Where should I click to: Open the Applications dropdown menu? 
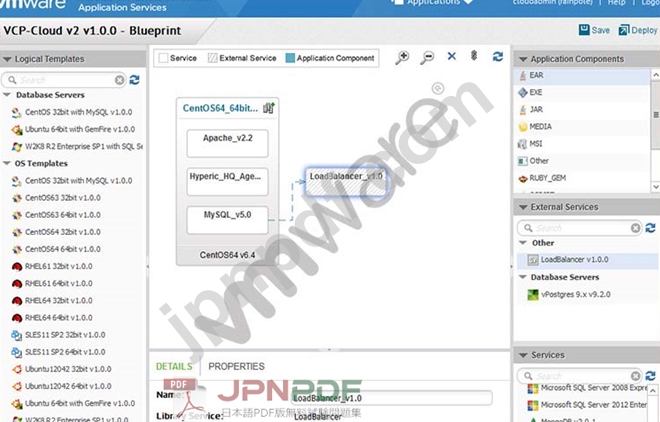coord(433,3)
